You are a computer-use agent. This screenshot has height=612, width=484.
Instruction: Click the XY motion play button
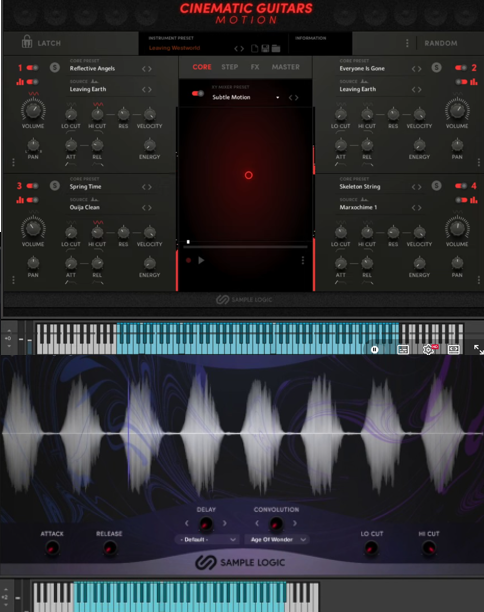click(201, 260)
